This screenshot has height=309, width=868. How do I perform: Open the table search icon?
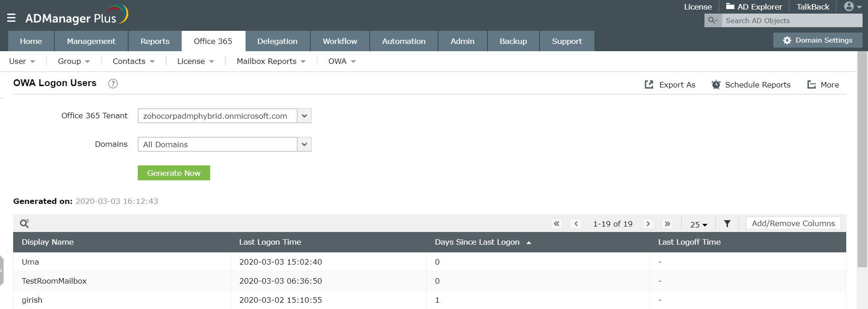[x=24, y=223]
